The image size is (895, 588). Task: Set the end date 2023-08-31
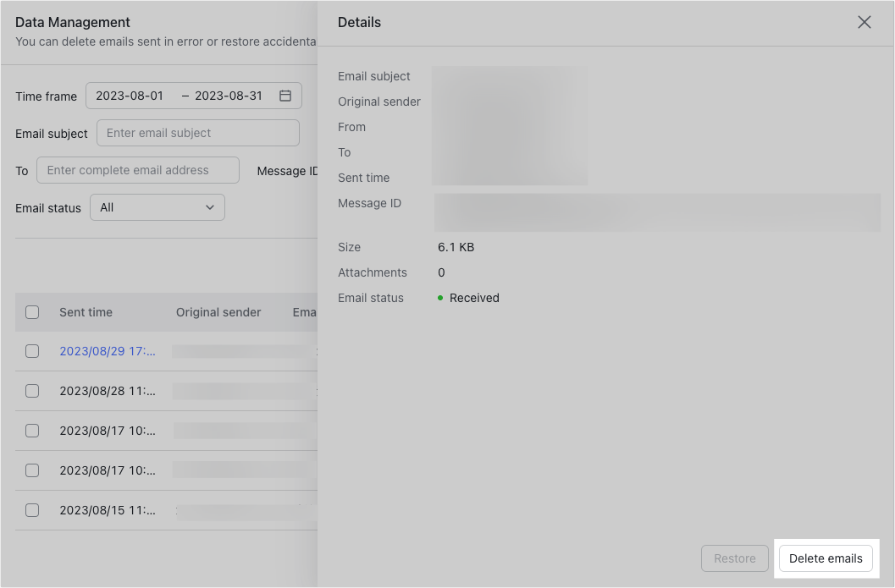click(x=229, y=96)
